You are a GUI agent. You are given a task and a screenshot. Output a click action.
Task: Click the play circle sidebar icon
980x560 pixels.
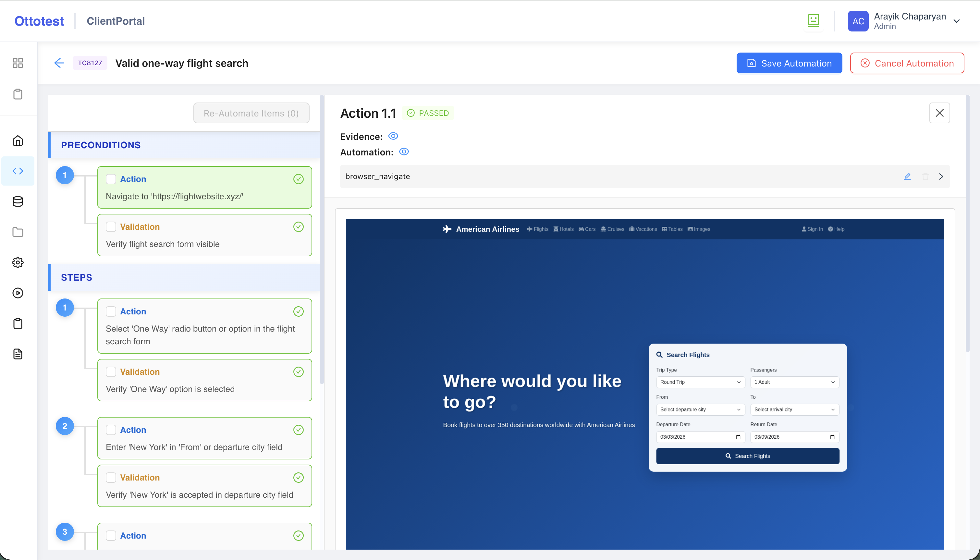tap(18, 293)
